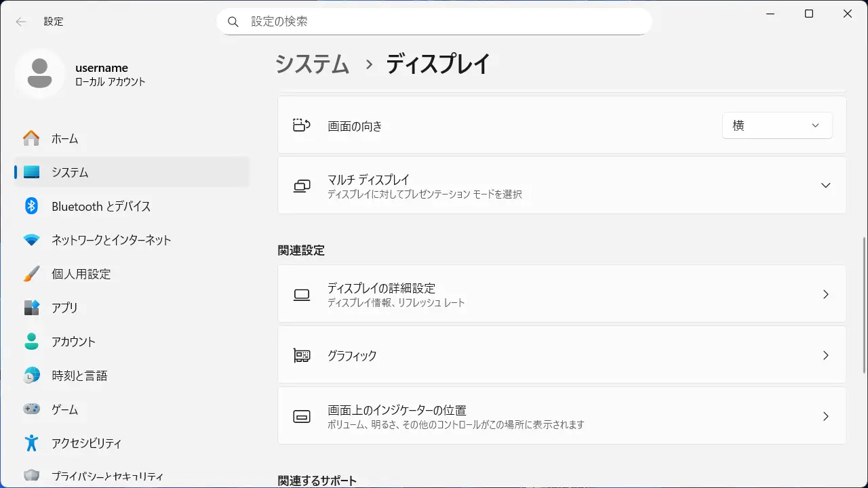Click the ゲーム controller icon
This screenshot has width=868, height=488.
[x=31, y=409]
